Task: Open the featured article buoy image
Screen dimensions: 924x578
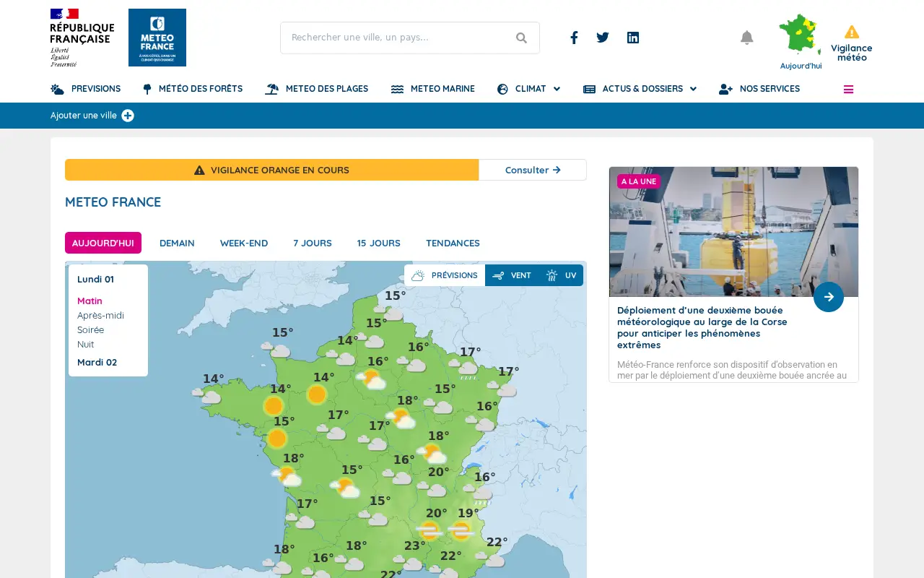Action: point(733,232)
